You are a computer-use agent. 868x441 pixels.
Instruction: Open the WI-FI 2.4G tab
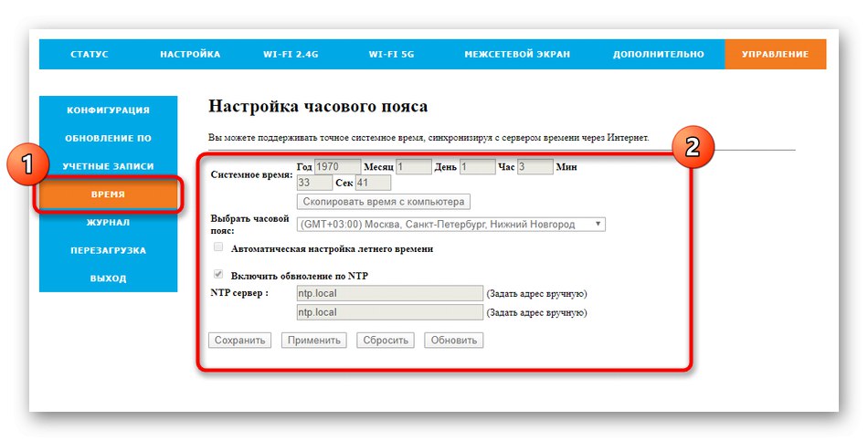point(291,54)
